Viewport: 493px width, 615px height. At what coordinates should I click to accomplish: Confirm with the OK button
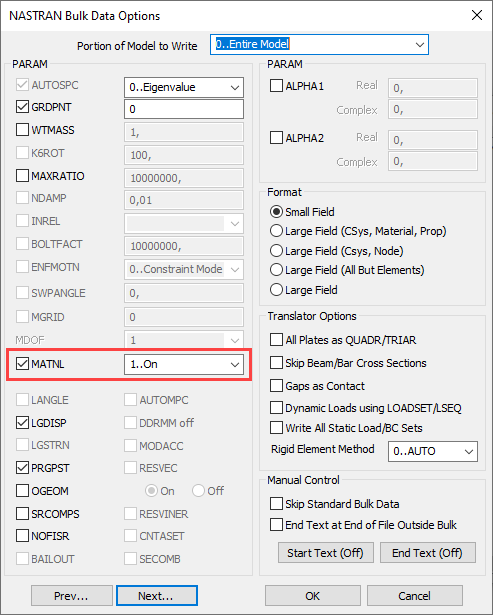click(x=313, y=596)
